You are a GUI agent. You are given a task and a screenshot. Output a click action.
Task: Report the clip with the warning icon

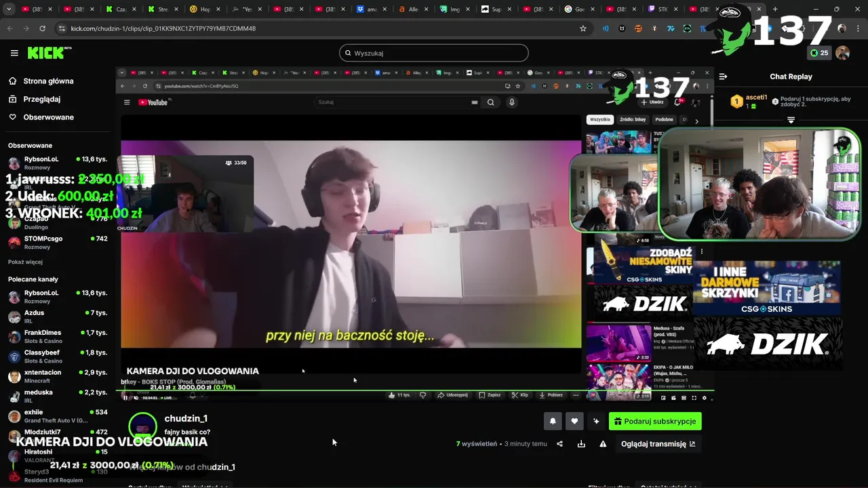click(603, 444)
